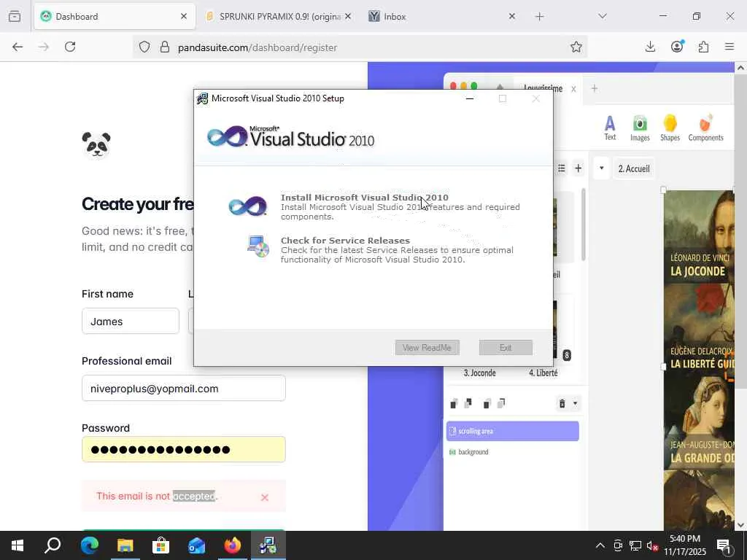Click the Components tool in PandaSuite preview
This screenshot has width=747, height=560.
click(705, 128)
